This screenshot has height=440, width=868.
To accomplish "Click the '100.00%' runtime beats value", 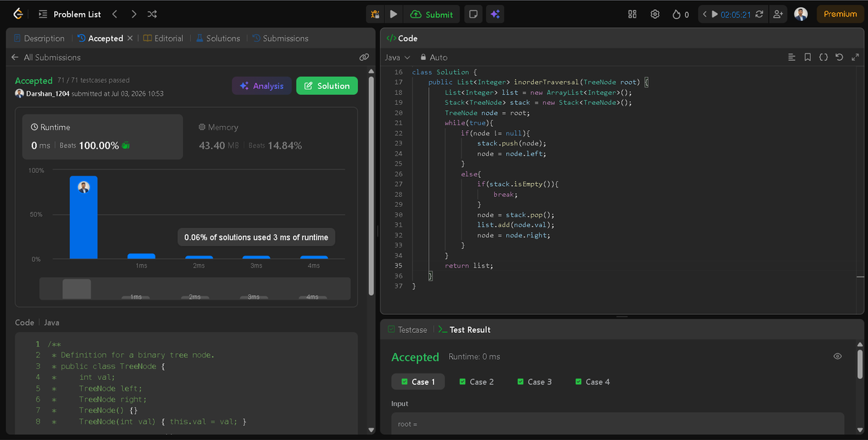I will pos(99,145).
